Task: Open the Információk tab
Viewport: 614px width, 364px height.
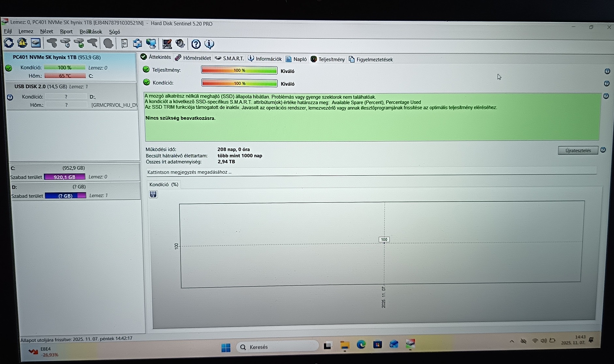Action: pyautogui.click(x=265, y=59)
